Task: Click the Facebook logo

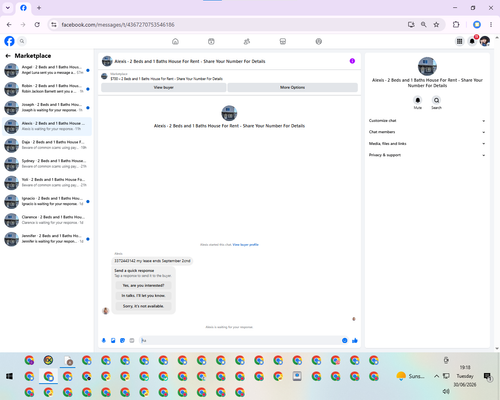Action: (9, 41)
